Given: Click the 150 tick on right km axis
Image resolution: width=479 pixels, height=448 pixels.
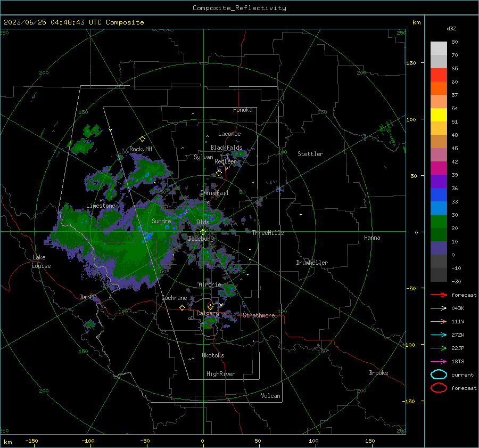Looking at the screenshot, I should click(411, 63).
